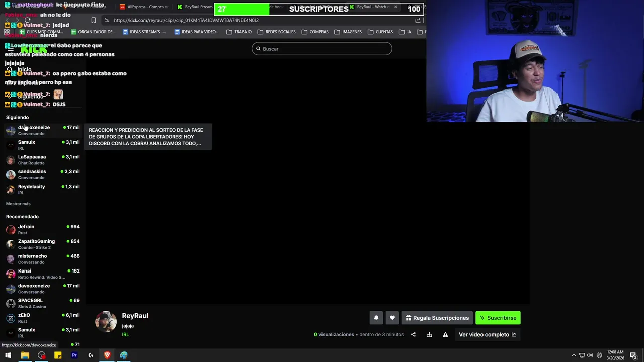644x362 pixels.
Task: Open ReyRaul's profile avatar
Action: pyautogui.click(x=106, y=322)
